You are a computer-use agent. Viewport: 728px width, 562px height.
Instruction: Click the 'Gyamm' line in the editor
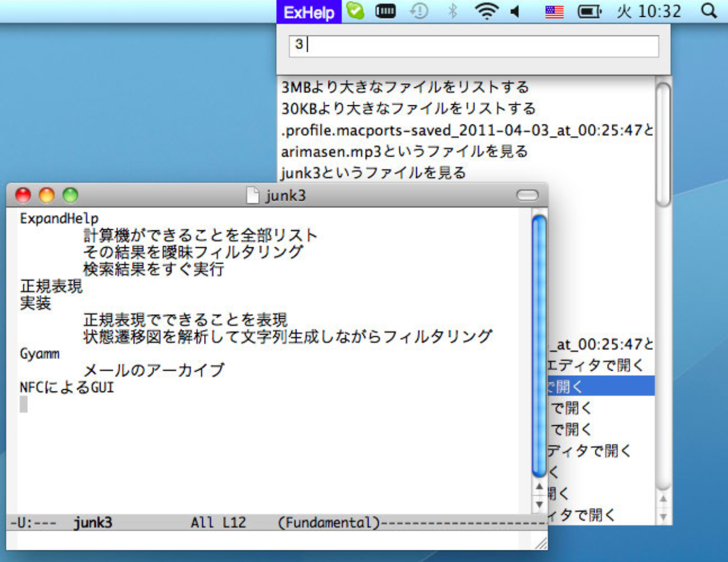40,354
